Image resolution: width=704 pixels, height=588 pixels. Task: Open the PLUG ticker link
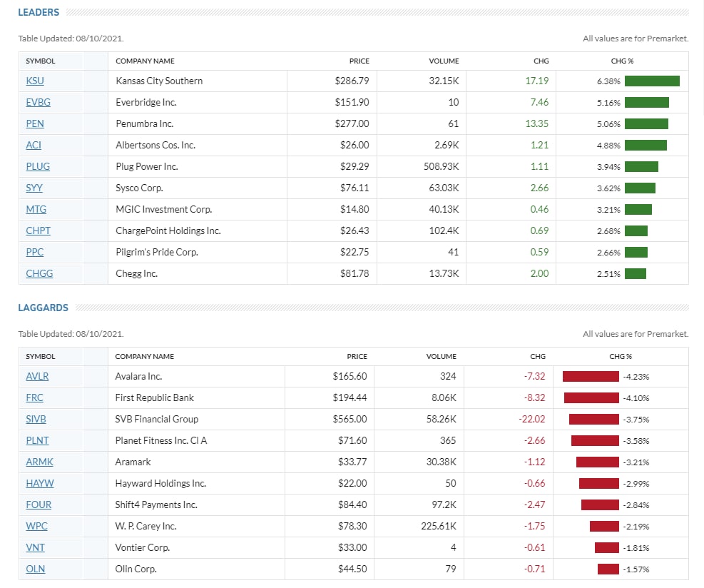[x=38, y=167]
